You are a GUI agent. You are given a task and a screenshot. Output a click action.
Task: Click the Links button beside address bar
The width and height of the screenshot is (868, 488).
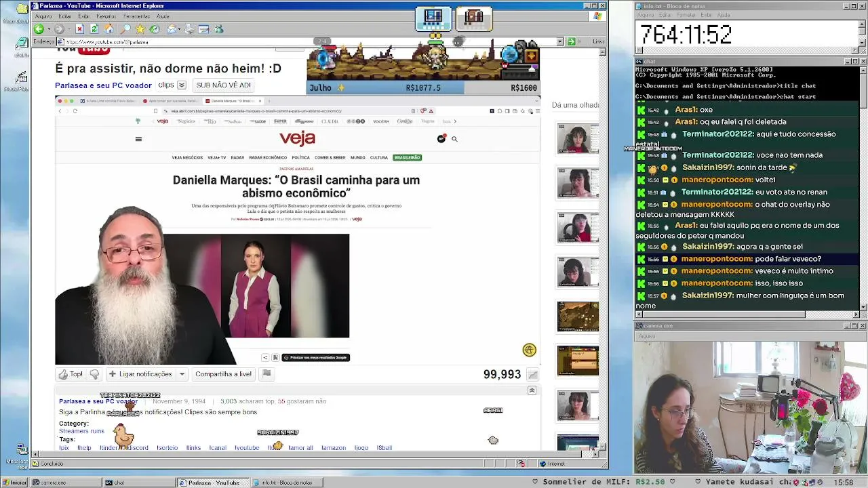tap(599, 42)
